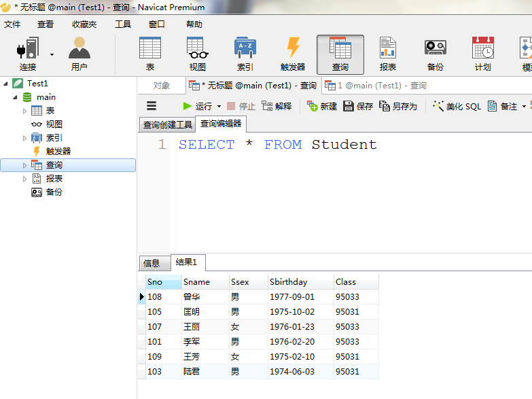The height and width of the screenshot is (399, 532).
Task: Open the 工具 menu
Action: tap(123, 24)
